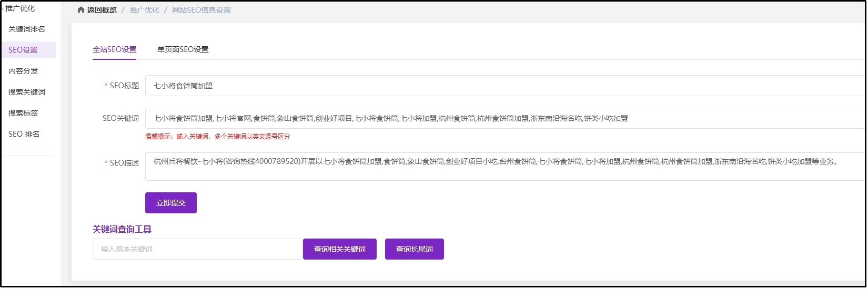Go to 内容分发 in the sidebar
Viewport: 868px width, 289px height.
[x=23, y=71]
